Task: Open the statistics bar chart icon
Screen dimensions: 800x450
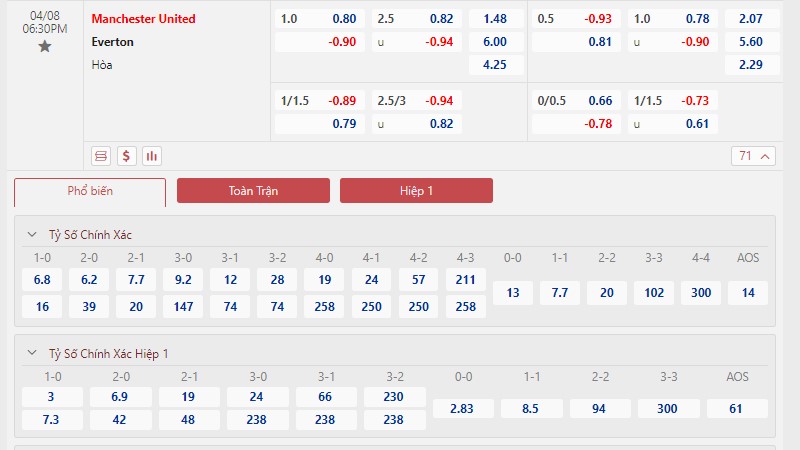Action: tap(152, 156)
